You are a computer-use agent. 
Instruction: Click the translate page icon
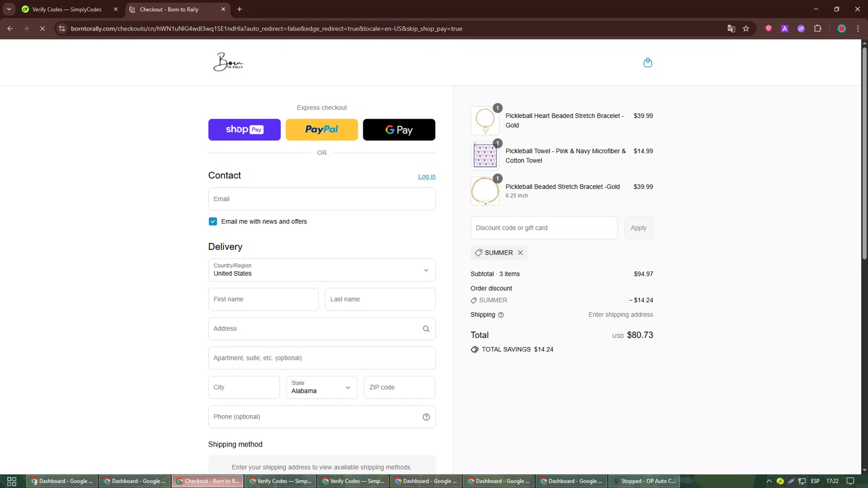pyautogui.click(x=731, y=28)
